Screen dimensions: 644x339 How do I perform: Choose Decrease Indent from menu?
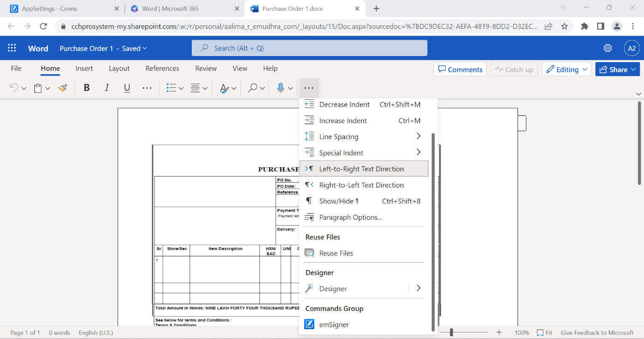(364, 105)
